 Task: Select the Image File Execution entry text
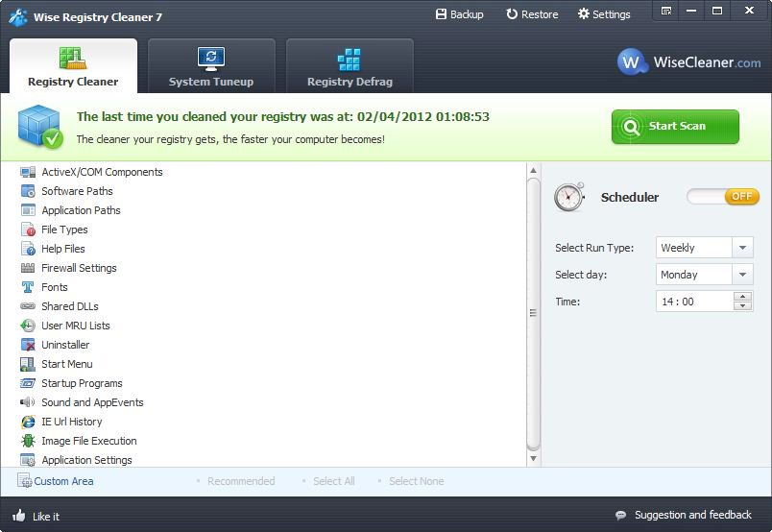(89, 441)
